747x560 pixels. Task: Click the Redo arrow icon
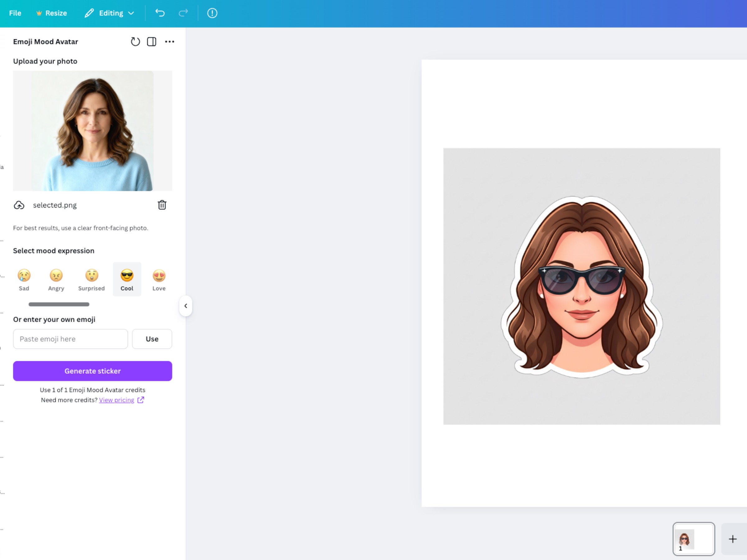(x=183, y=13)
